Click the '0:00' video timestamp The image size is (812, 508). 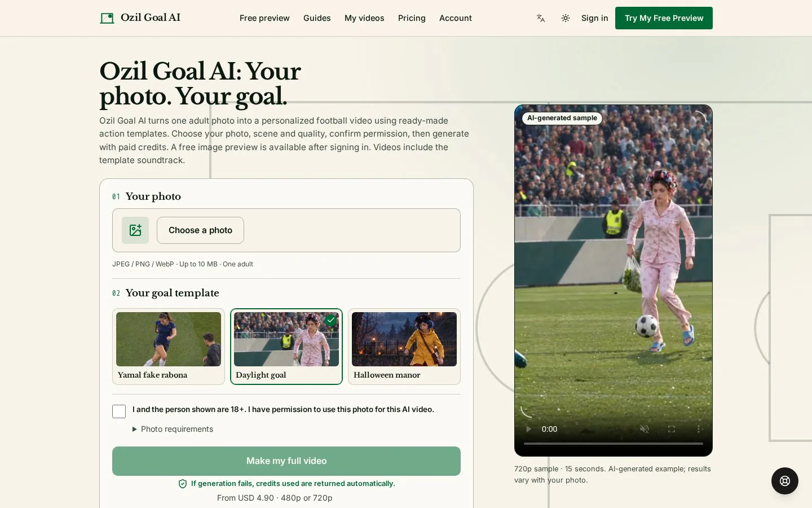pos(549,429)
